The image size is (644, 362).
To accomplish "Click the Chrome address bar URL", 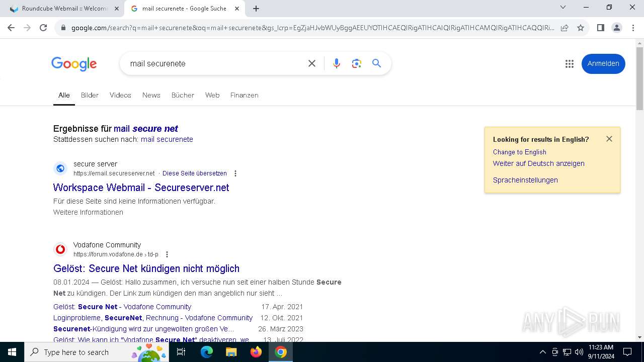I will [312, 28].
